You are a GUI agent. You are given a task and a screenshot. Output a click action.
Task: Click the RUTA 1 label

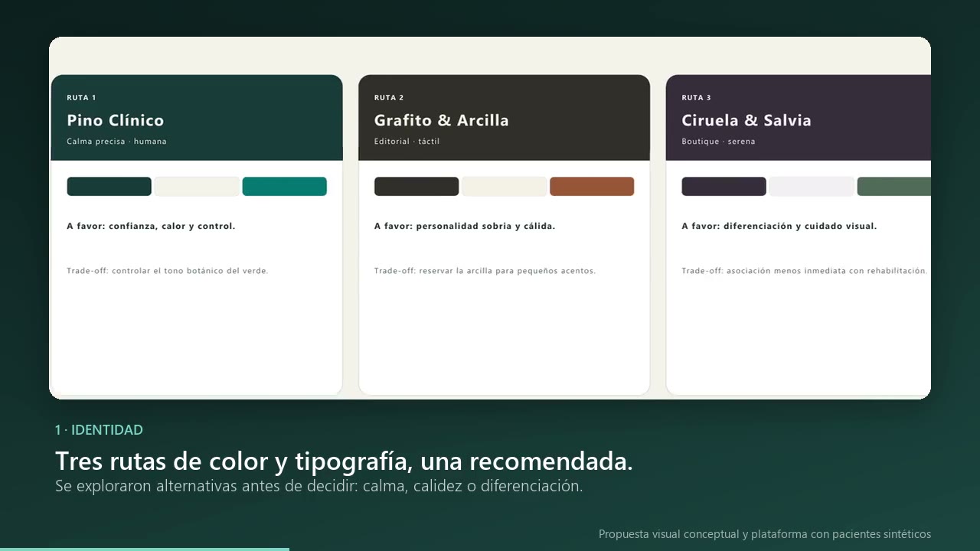pos(81,98)
